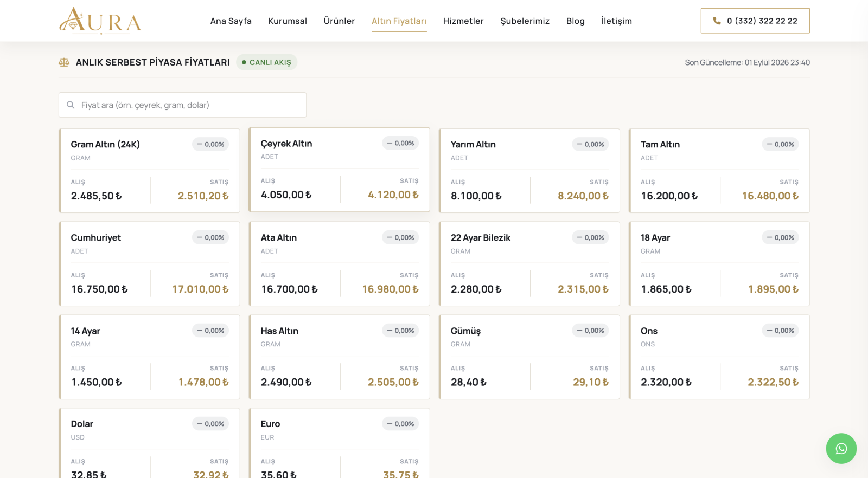Click the Yarım Altın buying price 8.100,00
The height and width of the screenshot is (478, 868).
(476, 196)
